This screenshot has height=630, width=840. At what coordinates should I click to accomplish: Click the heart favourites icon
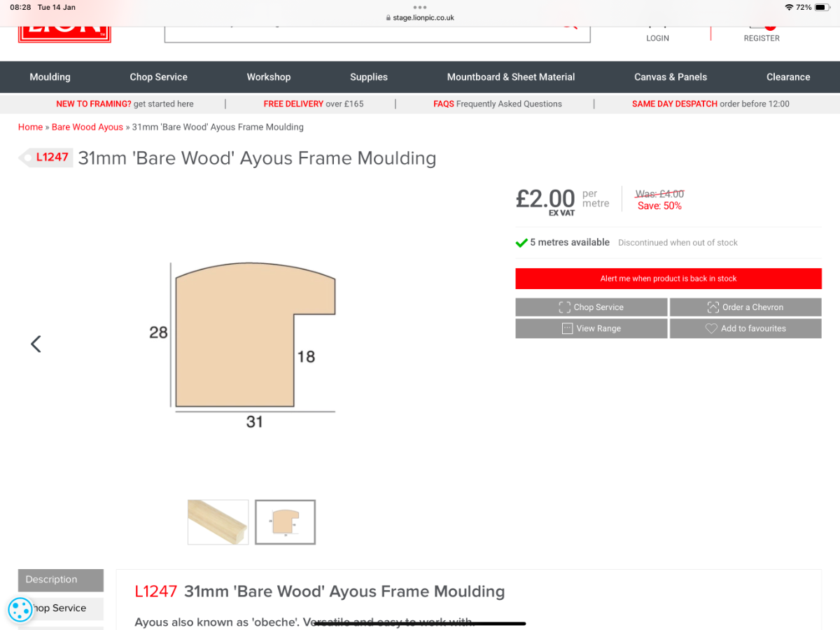coord(711,328)
